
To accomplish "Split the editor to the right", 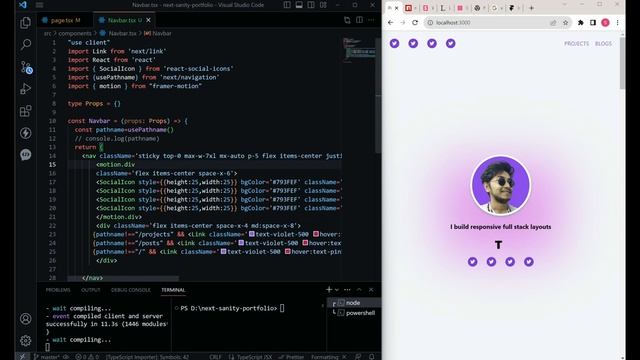I will point(359,20).
